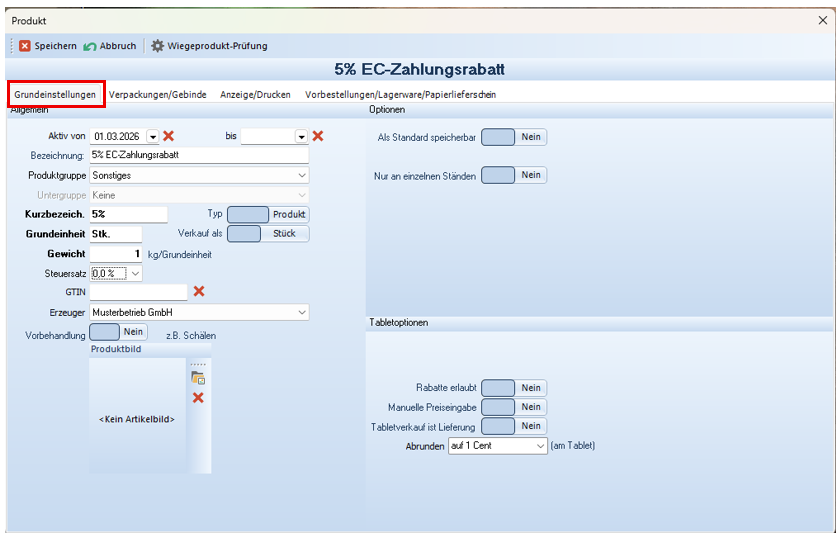The image size is (836, 533).
Task: Toggle Rabatte erlaubt switch
Action: click(x=514, y=388)
